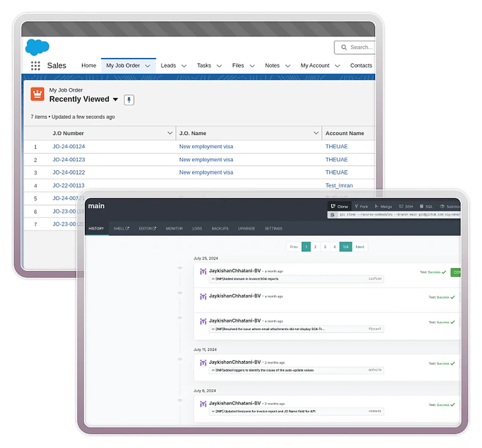Select the Clone option
Screen dimensions: 482x448
[x=339, y=207]
